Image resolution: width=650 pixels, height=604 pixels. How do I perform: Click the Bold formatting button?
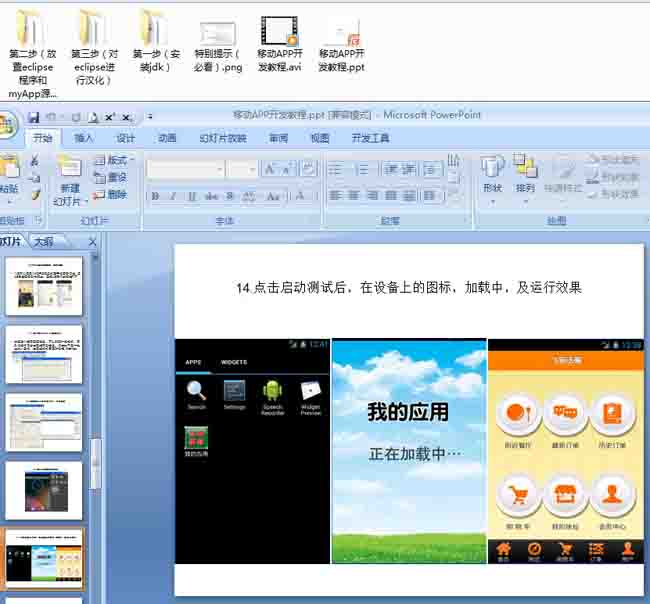pyautogui.click(x=155, y=197)
